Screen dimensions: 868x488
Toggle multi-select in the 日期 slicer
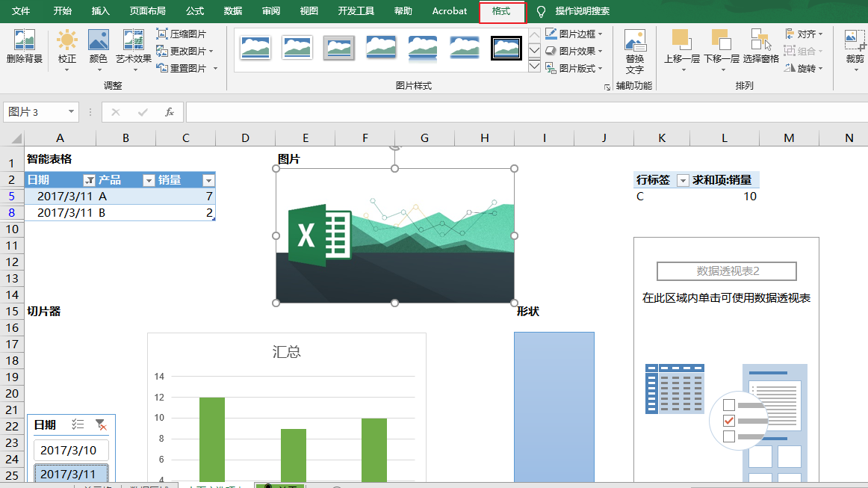pyautogui.click(x=78, y=424)
